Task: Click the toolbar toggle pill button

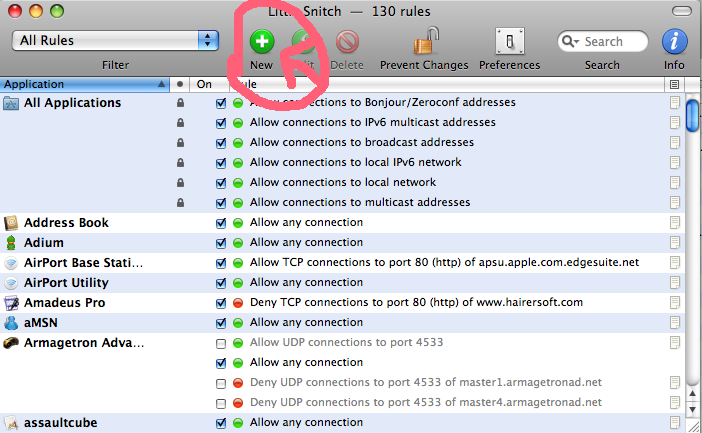Action: tap(682, 11)
